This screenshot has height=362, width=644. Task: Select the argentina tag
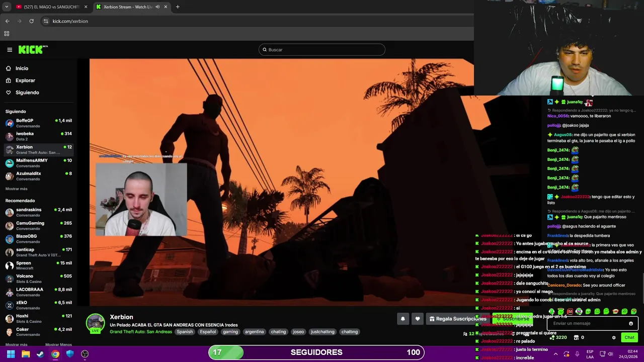254,332
